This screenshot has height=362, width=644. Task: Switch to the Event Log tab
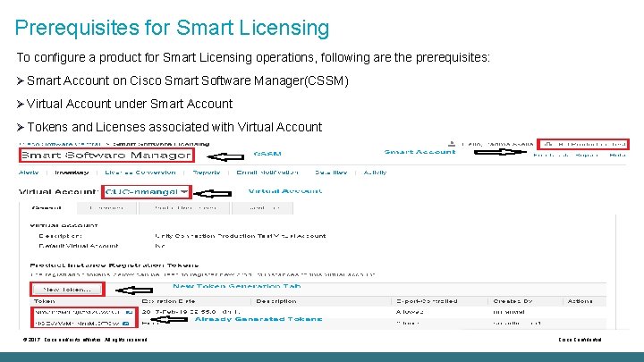pos(263,208)
